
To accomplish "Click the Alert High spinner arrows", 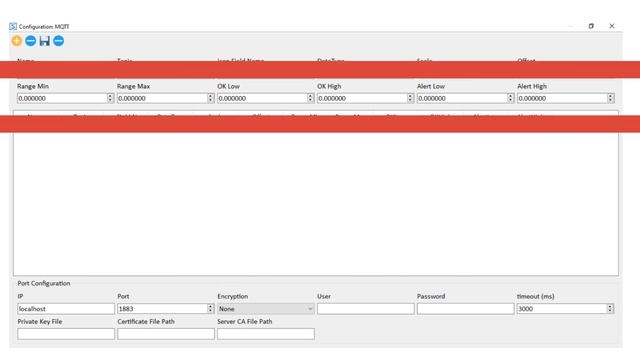I will (611, 98).
